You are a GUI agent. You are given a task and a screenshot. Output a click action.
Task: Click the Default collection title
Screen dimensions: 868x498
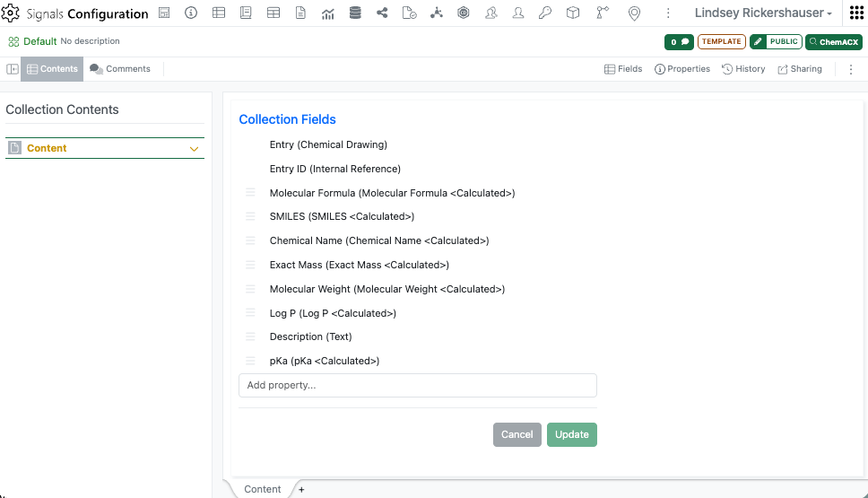click(x=39, y=41)
